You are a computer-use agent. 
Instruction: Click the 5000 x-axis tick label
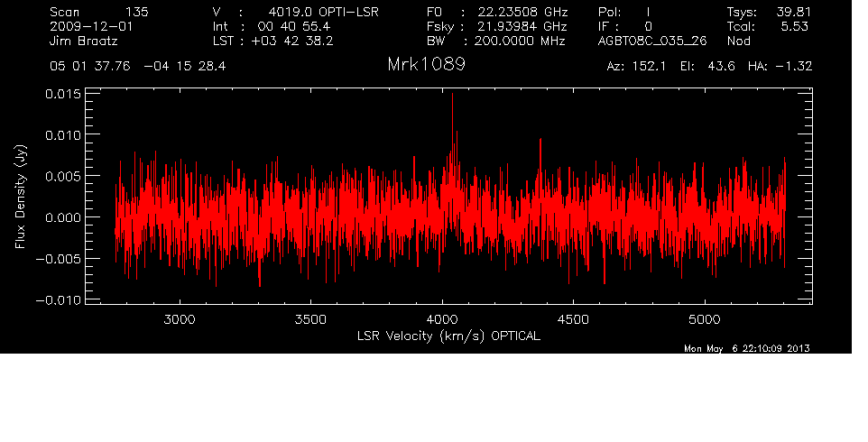click(705, 319)
